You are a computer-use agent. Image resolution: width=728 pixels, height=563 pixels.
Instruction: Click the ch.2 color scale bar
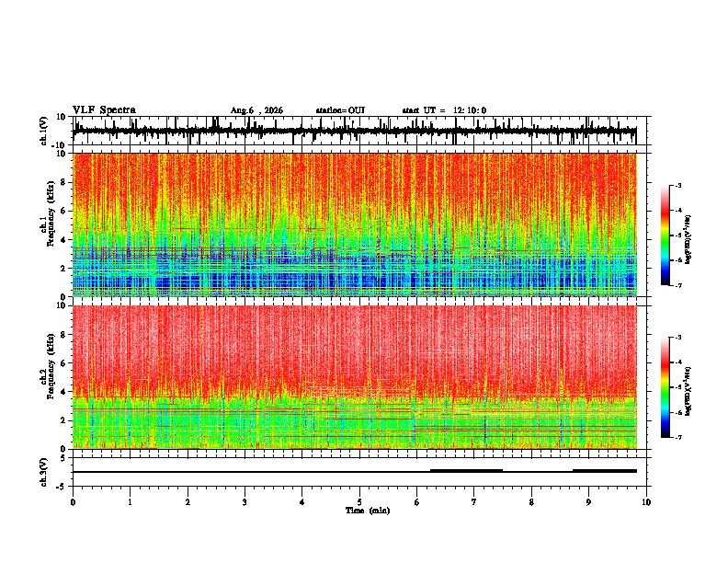(x=665, y=387)
